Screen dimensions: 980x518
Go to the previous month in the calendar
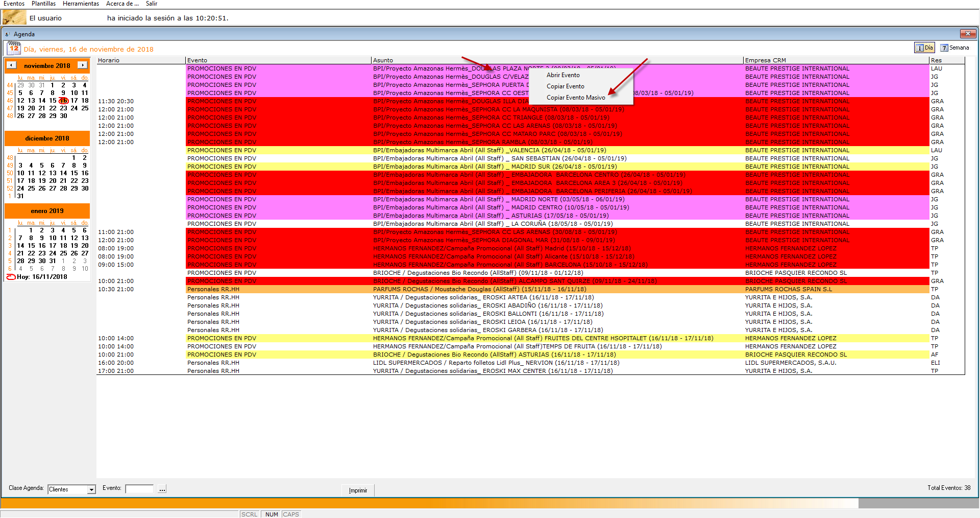[11, 65]
